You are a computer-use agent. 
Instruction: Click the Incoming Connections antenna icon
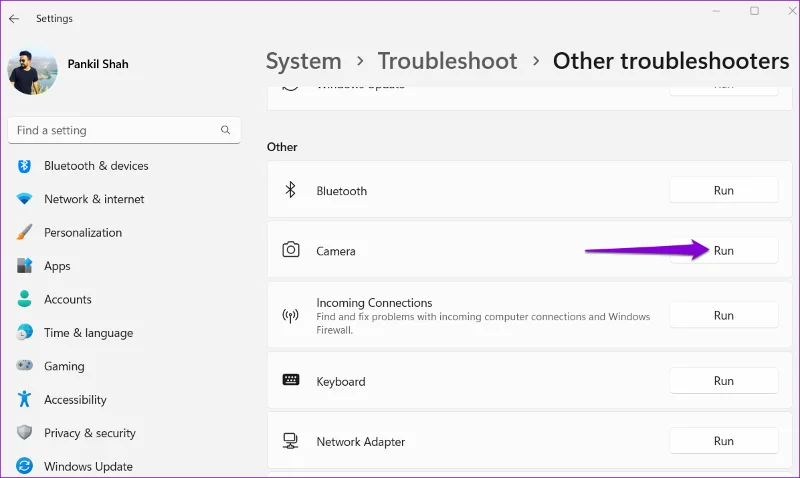click(x=290, y=315)
